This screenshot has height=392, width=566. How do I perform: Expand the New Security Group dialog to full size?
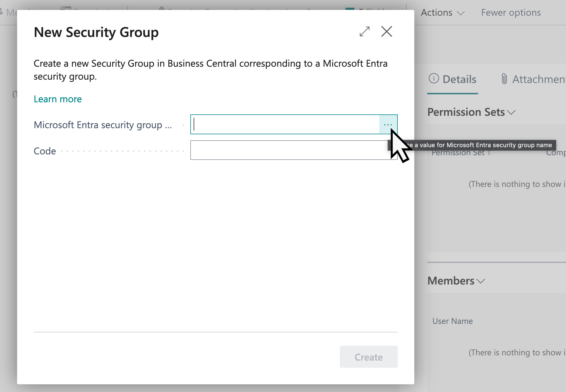tap(364, 32)
